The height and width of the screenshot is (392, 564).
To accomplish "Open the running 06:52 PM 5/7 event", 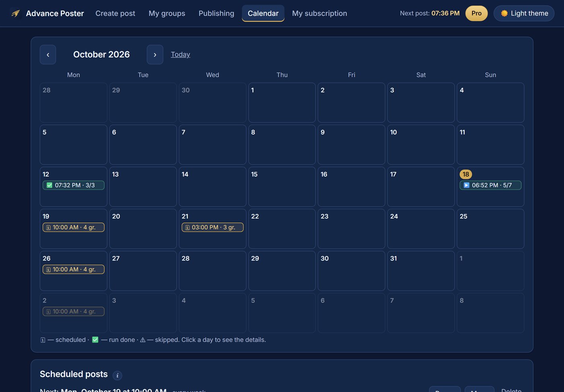I will [x=490, y=185].
